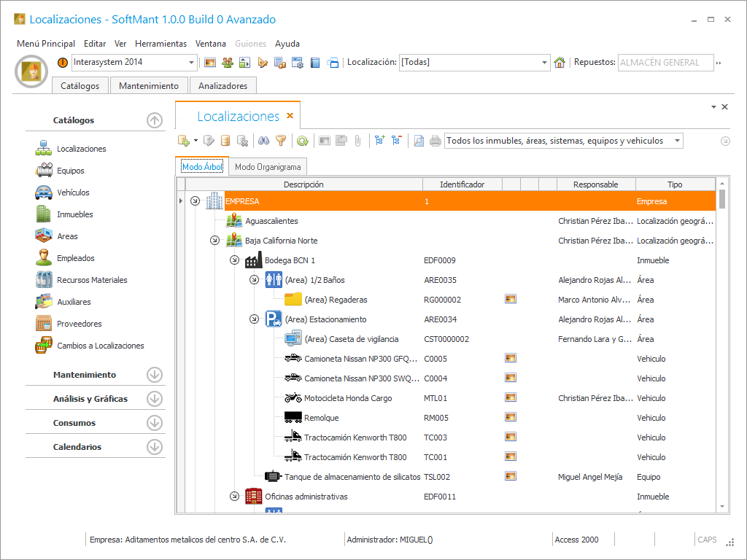Open the Proveedores catalog in sidebar
747x560 pixels.
pos(79,324)
